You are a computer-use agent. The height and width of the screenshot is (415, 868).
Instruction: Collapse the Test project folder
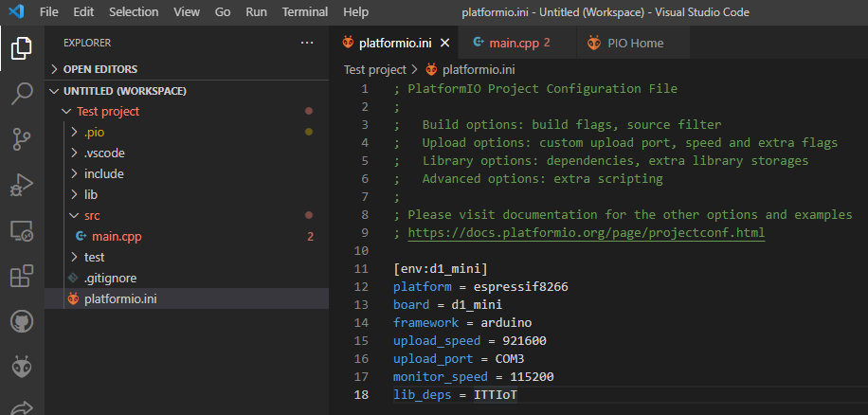[x=107, y=112]
